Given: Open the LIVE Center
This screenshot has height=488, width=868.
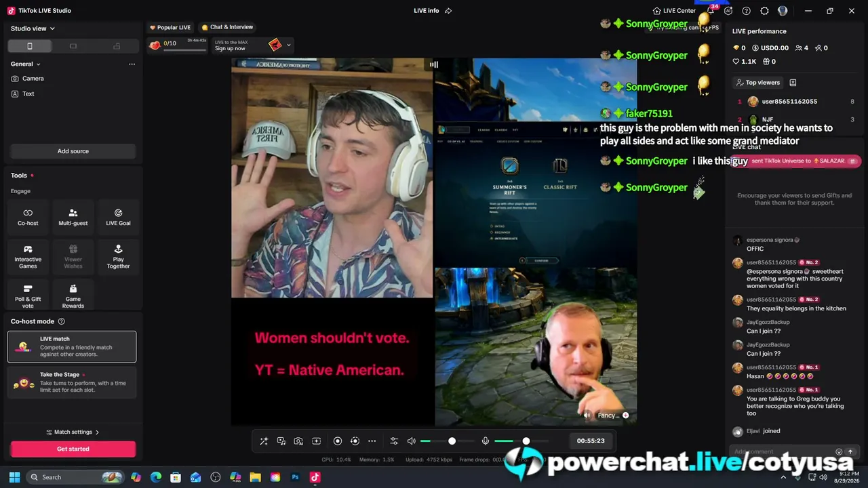Looking at the screenshot, I should pyautogui.click(x=674, y=11).
